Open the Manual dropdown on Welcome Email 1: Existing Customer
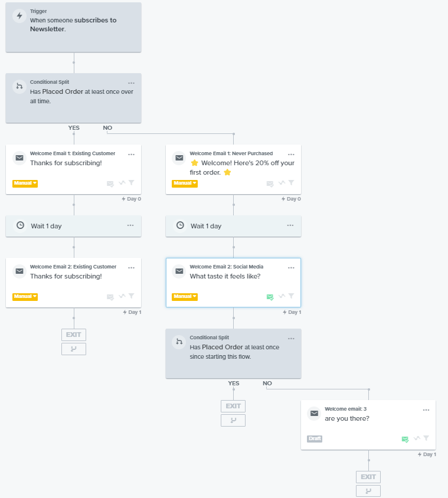448x498 pixels. 25,183
